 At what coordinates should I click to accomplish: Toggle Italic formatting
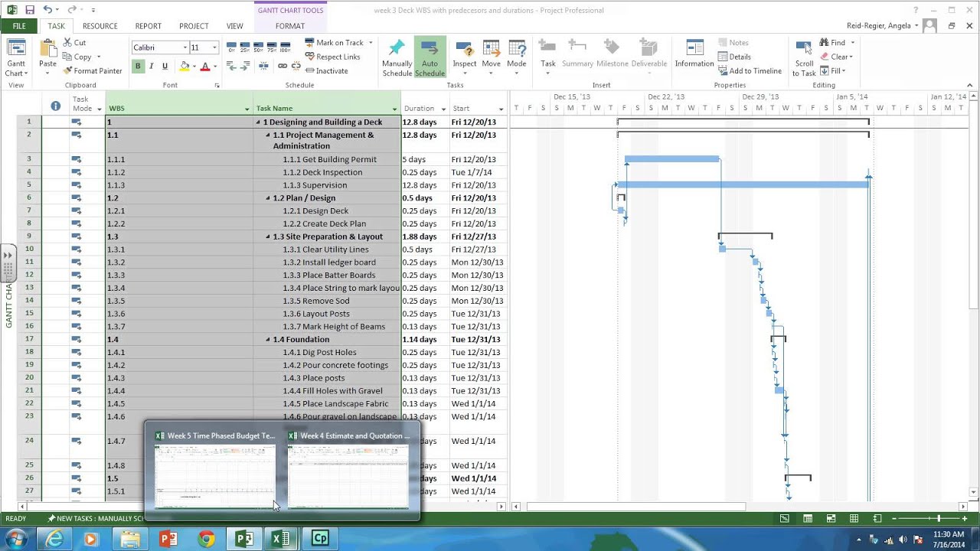pyautogui.click(x=151, y=67)
